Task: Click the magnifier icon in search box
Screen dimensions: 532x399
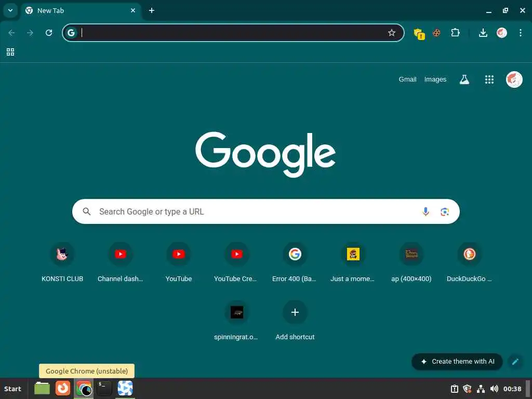Action: pyautogui.click(x=87, y=211)
